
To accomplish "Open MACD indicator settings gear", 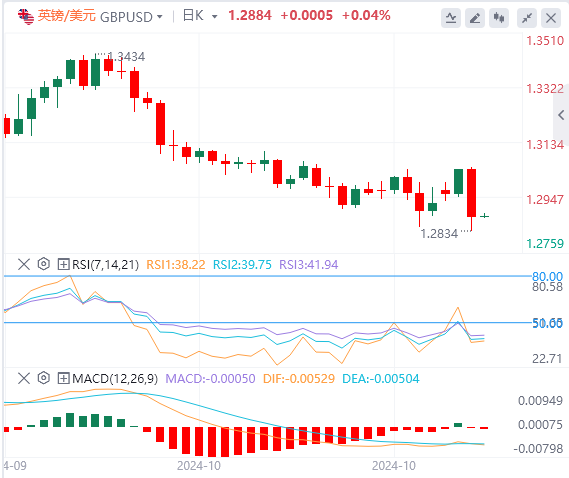I will [x=44, y=378].
